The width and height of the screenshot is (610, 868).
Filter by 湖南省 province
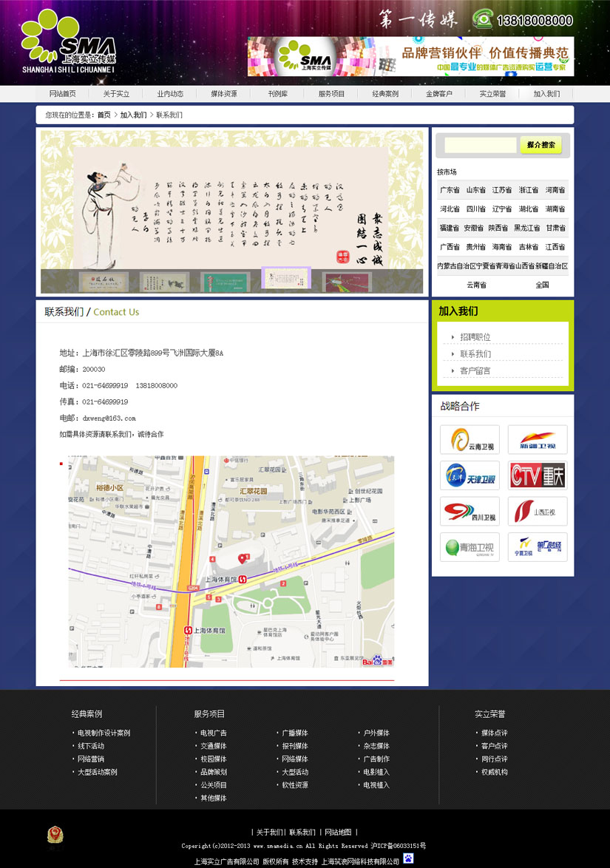[555, 208]
